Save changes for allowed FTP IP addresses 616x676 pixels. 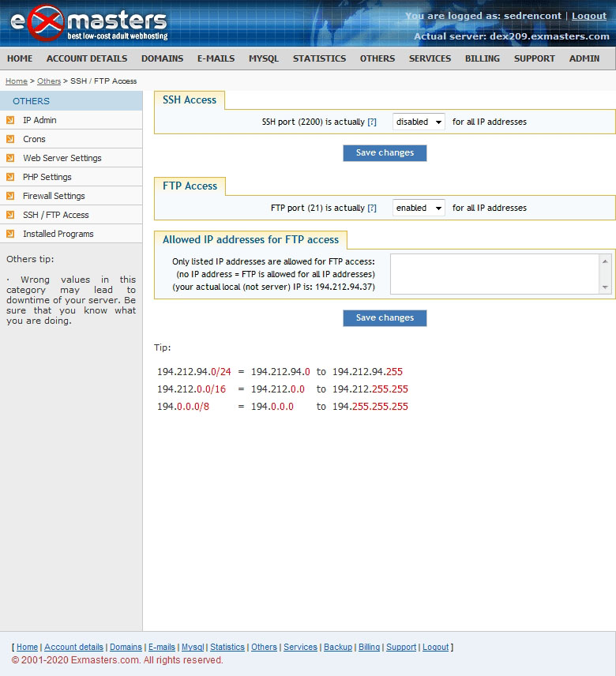point(385,317)
